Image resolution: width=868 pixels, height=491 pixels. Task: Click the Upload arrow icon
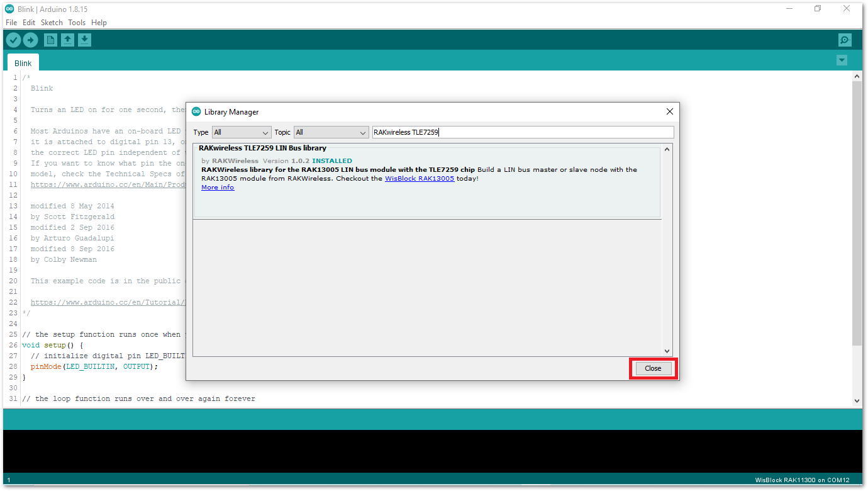[30, 40]
